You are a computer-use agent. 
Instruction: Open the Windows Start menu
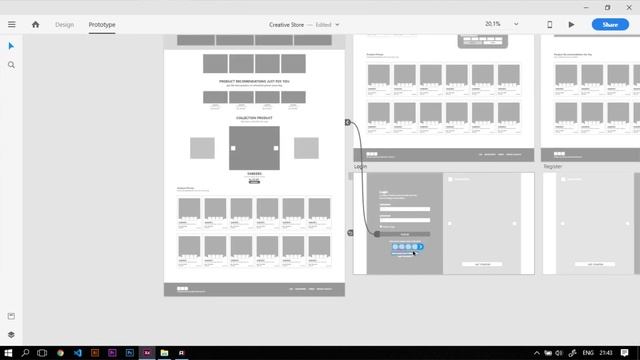pos(8,353)
